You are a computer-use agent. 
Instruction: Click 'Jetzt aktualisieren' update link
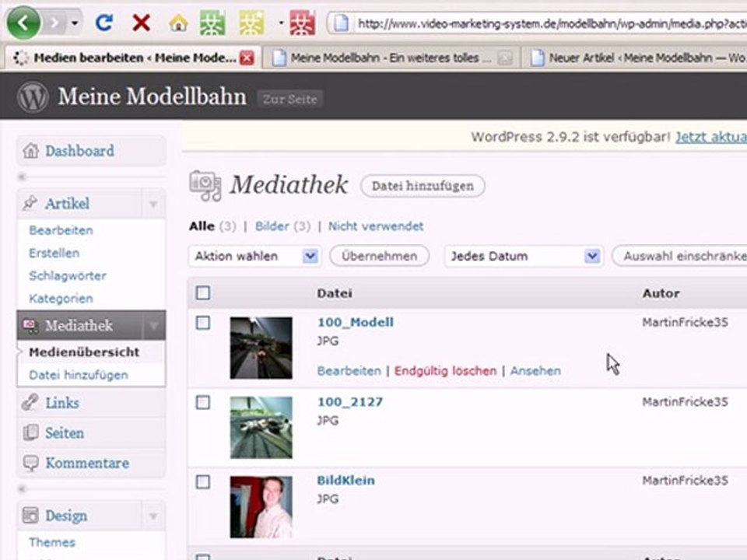tap(711, 137)
